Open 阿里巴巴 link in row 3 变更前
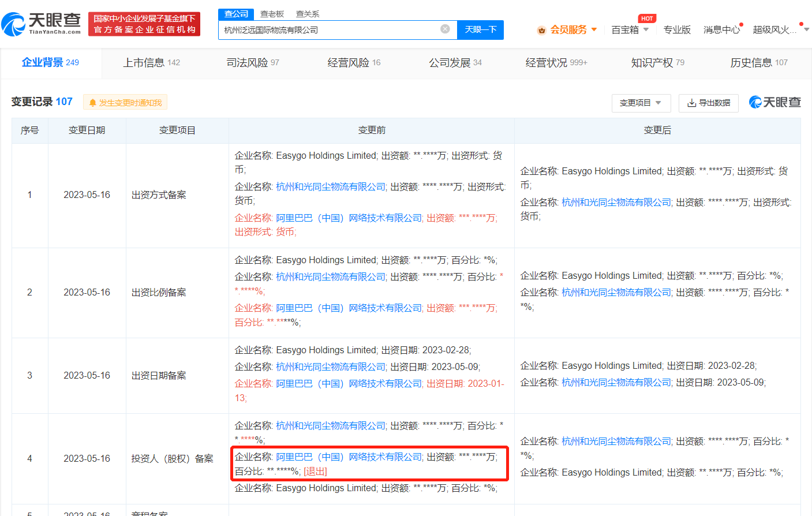Screen dimensions: 812x516 click(x=349, y=383)
